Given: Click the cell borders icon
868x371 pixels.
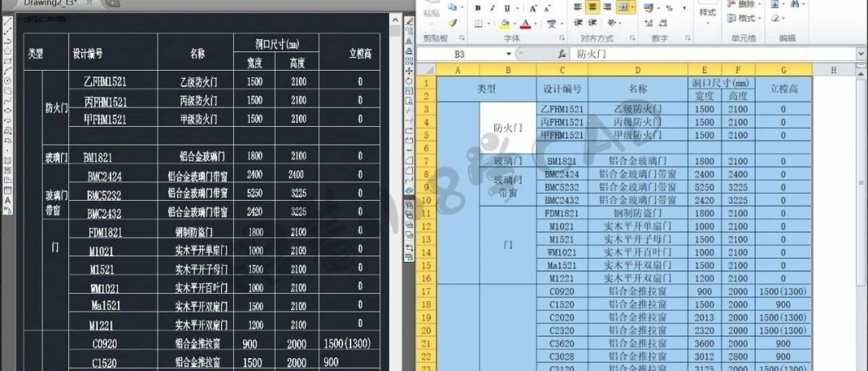Looking at the screenshot, I should pyautogui.click(x=477, y=24).
